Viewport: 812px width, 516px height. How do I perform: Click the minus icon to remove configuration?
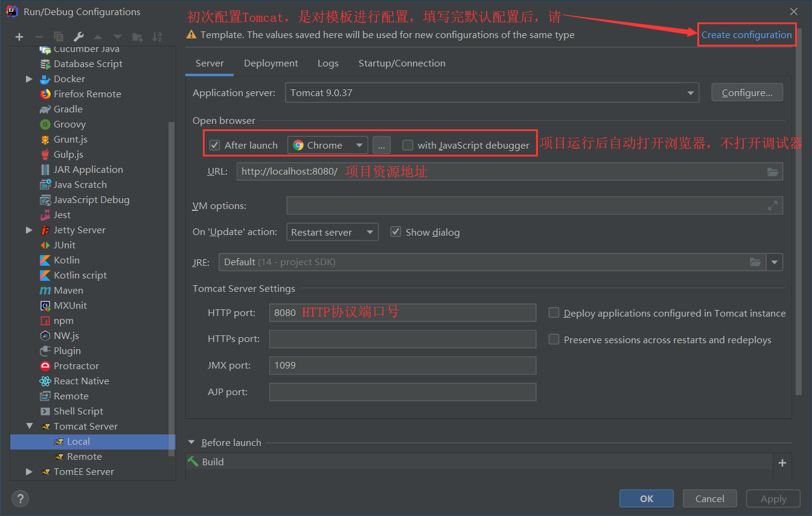click(x=39, y=37)
